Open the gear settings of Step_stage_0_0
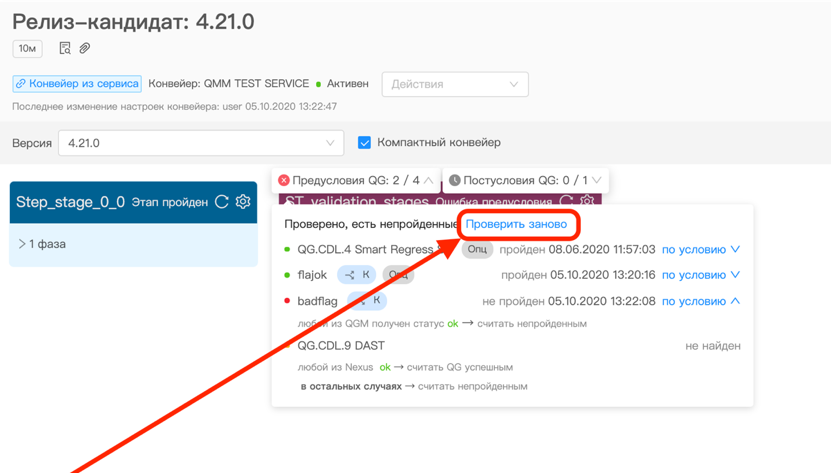This screenshot has height=473, width=831. tap(243, 202)
